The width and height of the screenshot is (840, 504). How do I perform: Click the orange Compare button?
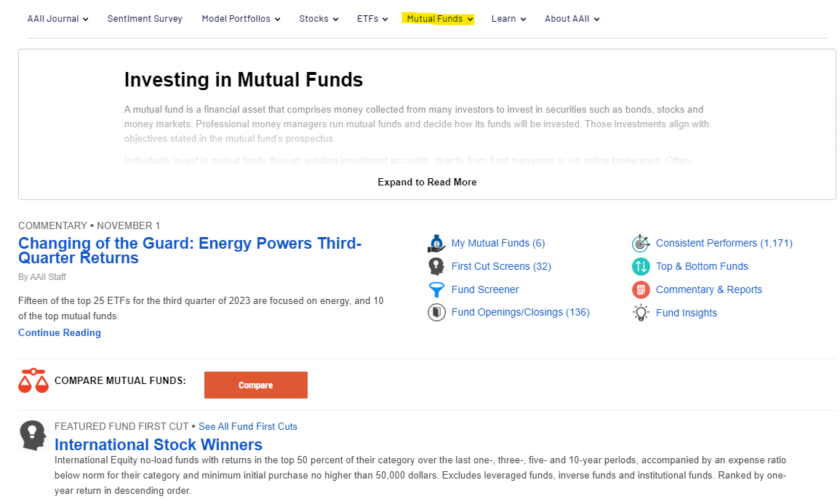(255, 385)
